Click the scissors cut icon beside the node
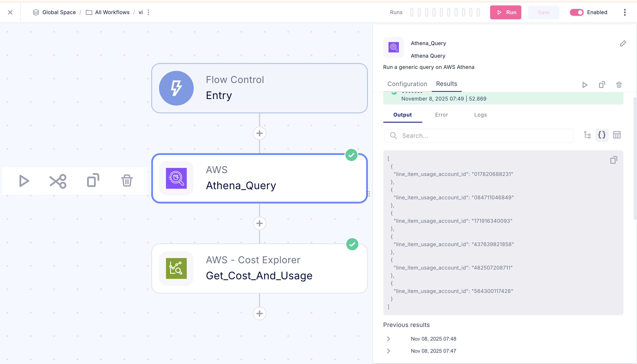 [58, 181]
